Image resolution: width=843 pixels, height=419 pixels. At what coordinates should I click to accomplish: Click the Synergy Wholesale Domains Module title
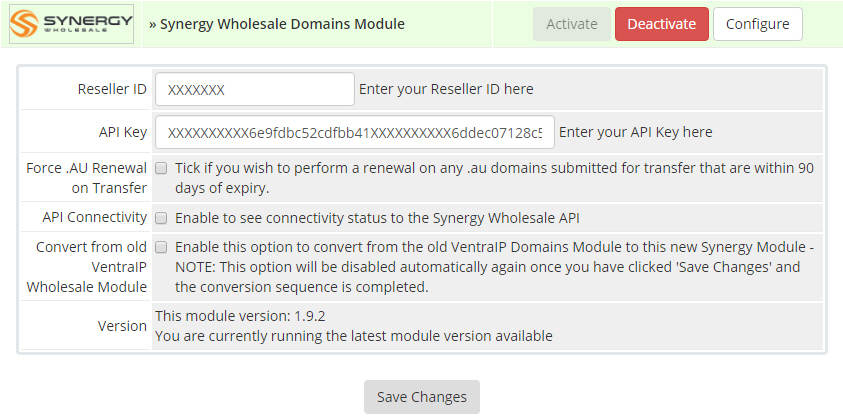tap(276, 24)
